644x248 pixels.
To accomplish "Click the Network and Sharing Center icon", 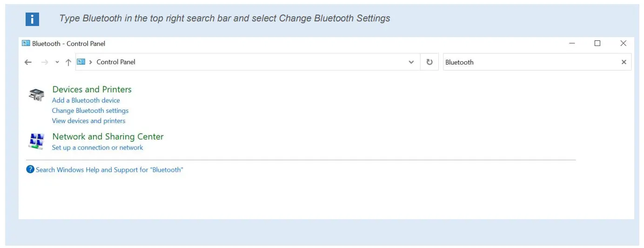I will tap(36, 141).
